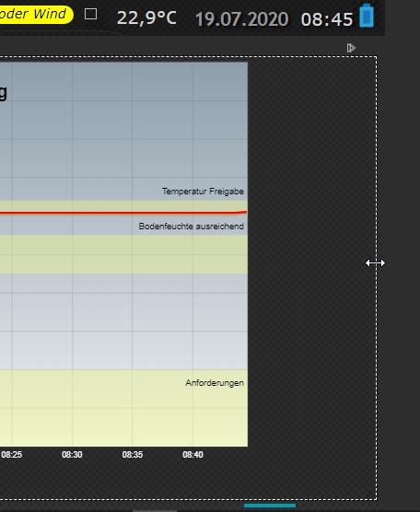
Task: Click the yellow-green band below the Bodenfeuchte label
Action: 123,254
